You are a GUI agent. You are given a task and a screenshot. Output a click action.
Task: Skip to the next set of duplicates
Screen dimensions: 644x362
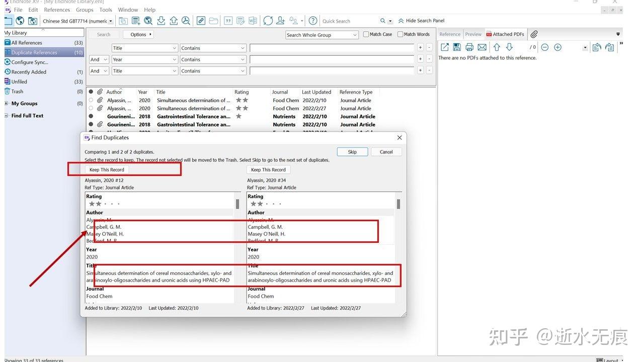[352, 151]
